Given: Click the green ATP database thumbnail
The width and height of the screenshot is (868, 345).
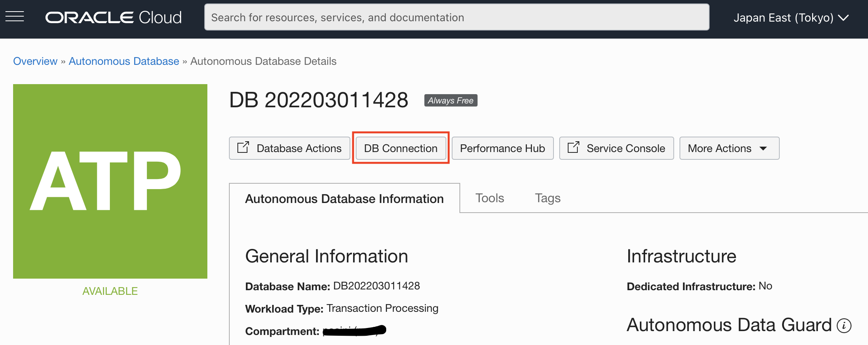Looking at the screenshot, I should click(x=110, y=181).
